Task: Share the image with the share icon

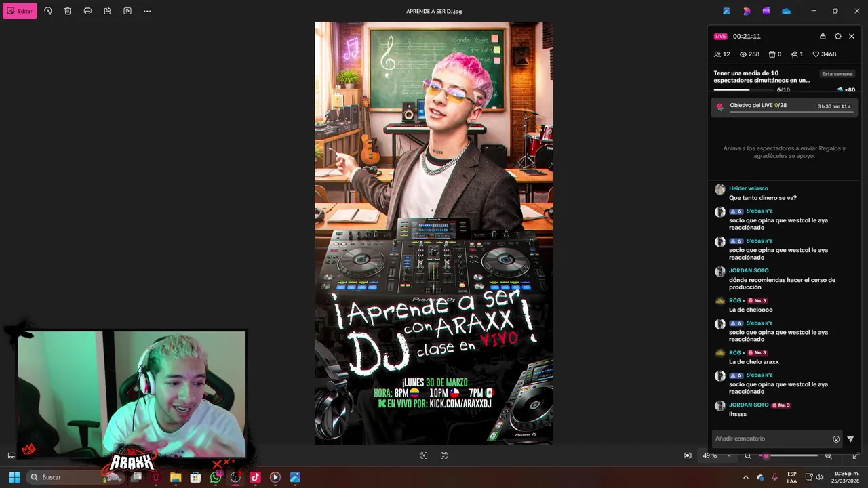Action: click(107, 11)
